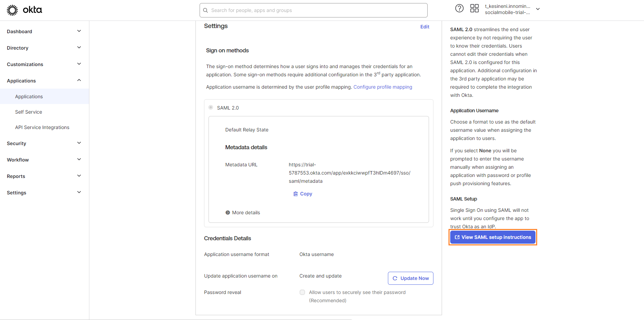
Task: Expand the Workflow sidebar section
Action: click(79, 159)
